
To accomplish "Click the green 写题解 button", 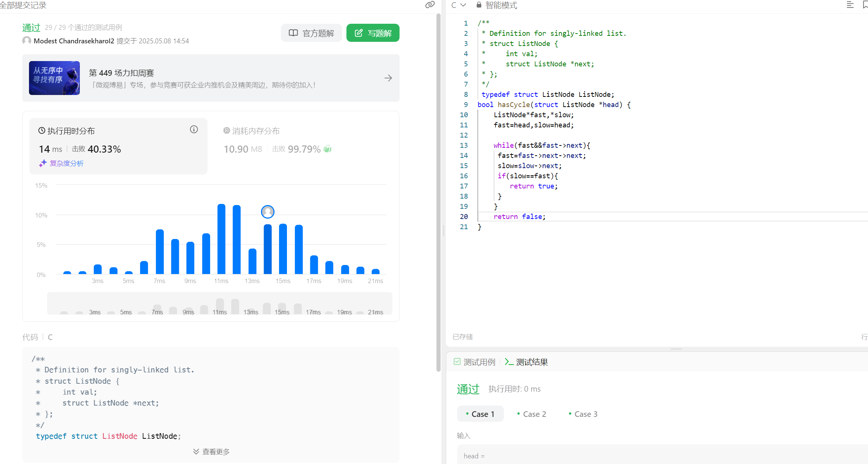I will pyautogui.click(x=373, y=33).
